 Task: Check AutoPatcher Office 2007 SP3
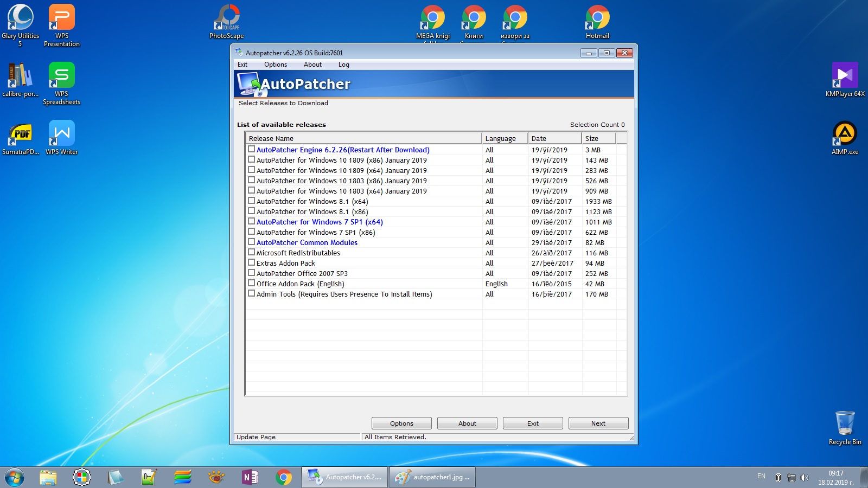251,273
